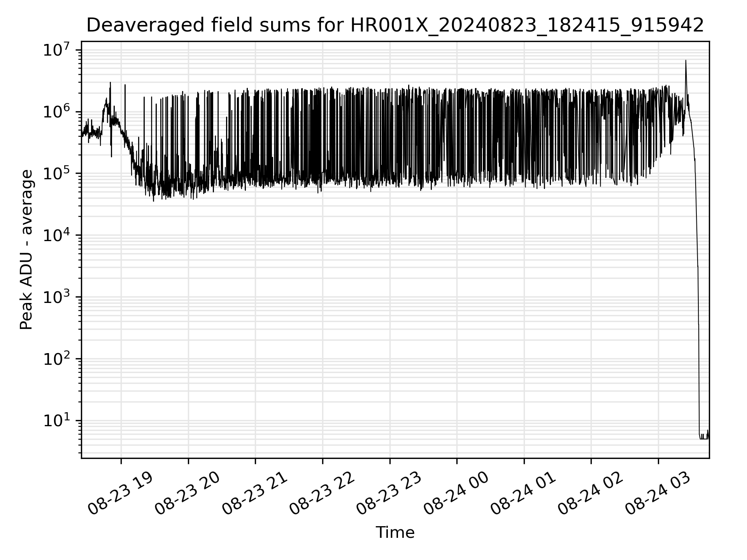Click the y tick label 10^4
This screenshot has height=560, width=747.
[57, 235]
